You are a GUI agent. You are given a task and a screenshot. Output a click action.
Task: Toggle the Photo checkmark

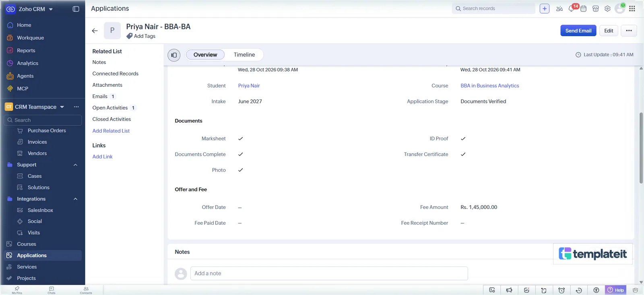pos(240,170)
